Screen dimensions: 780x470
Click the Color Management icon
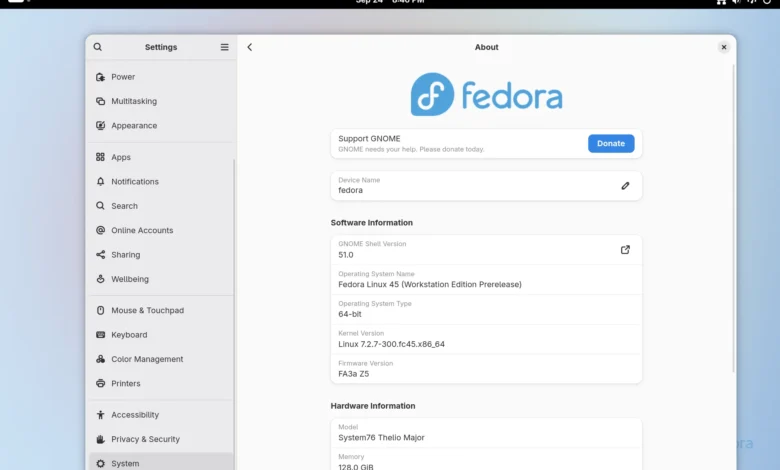coord(100,359)
